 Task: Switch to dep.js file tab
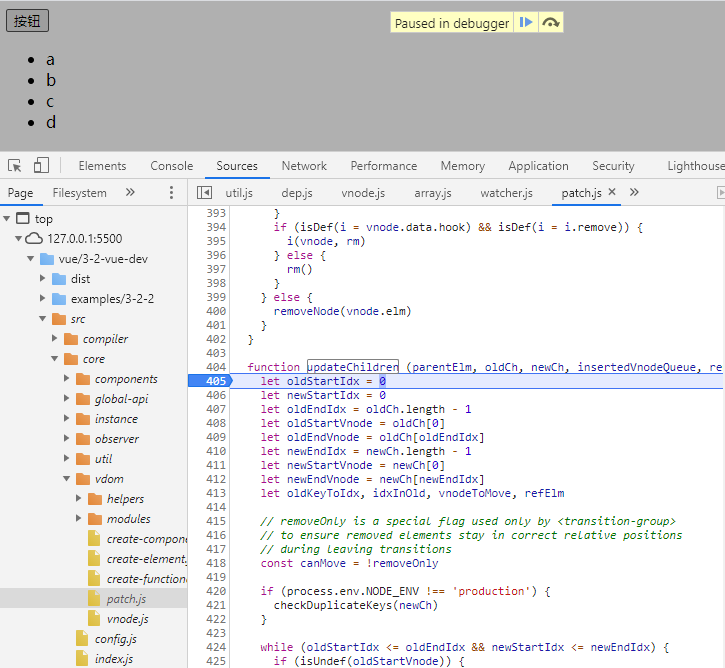tap(297, 193)
